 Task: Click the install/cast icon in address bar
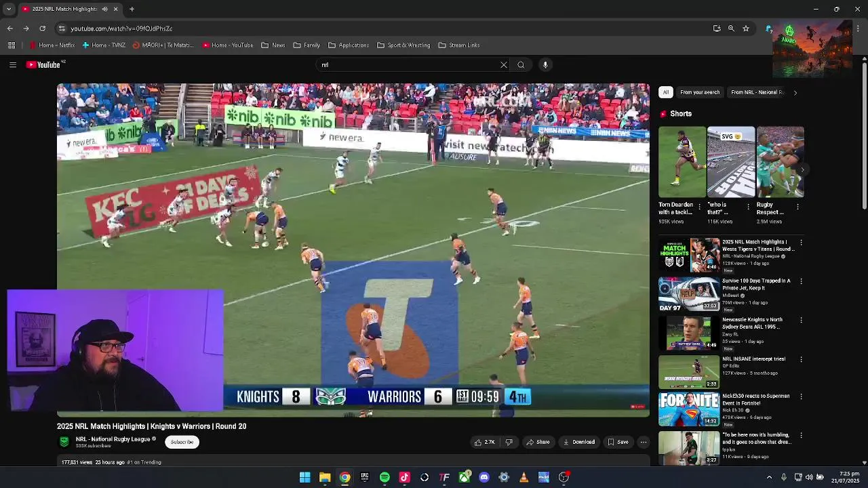pos(717,28)
